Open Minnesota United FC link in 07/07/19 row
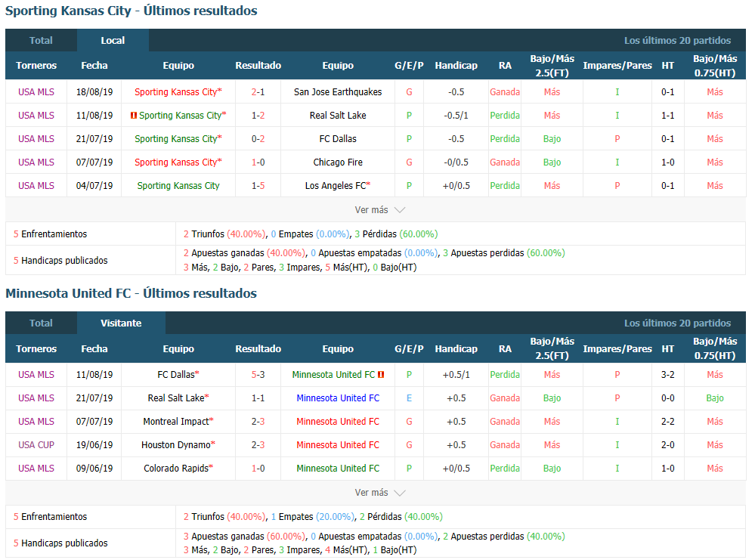The image size is (755, 560). click(x=338, y=422)
